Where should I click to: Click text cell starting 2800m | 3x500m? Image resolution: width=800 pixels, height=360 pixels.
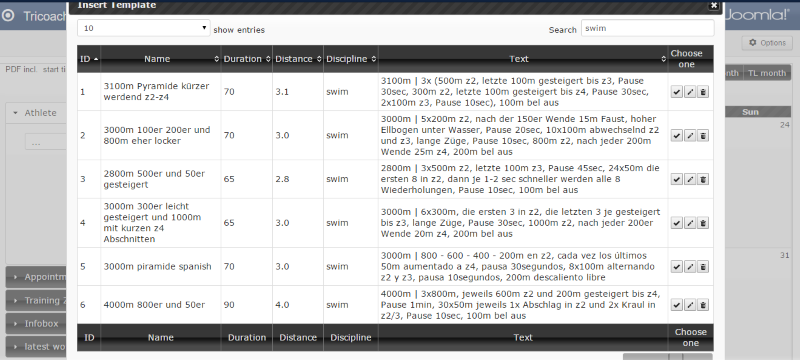coord(523,179)
